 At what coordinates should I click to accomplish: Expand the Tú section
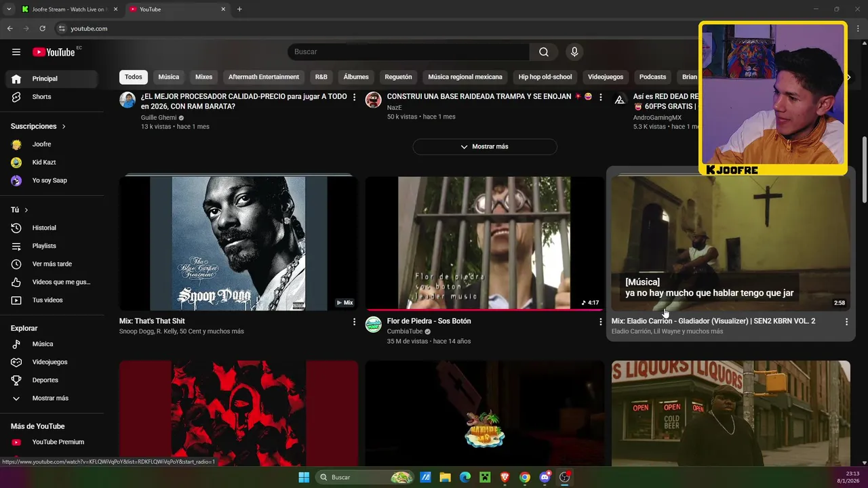click(x=20, y=210)
